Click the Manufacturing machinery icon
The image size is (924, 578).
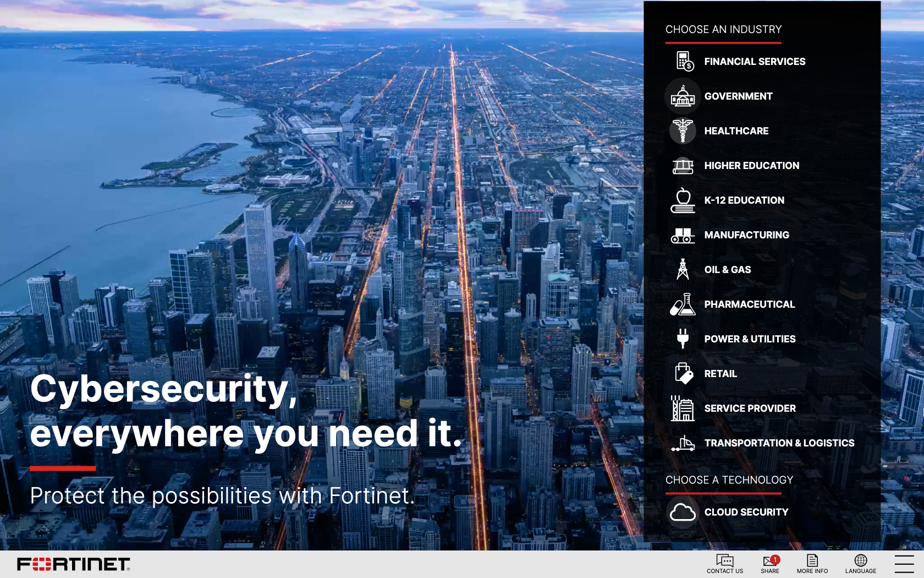683,235
